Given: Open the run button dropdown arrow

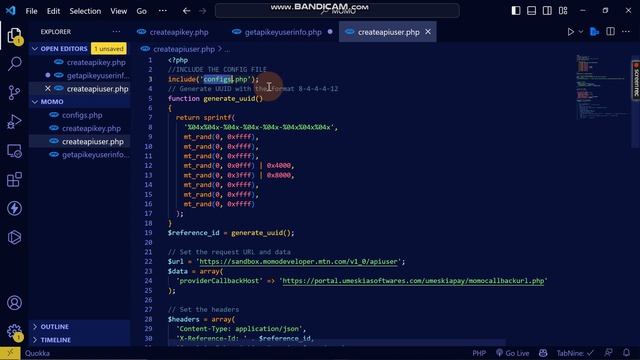Looking at the screenshot, I should 581,32.
